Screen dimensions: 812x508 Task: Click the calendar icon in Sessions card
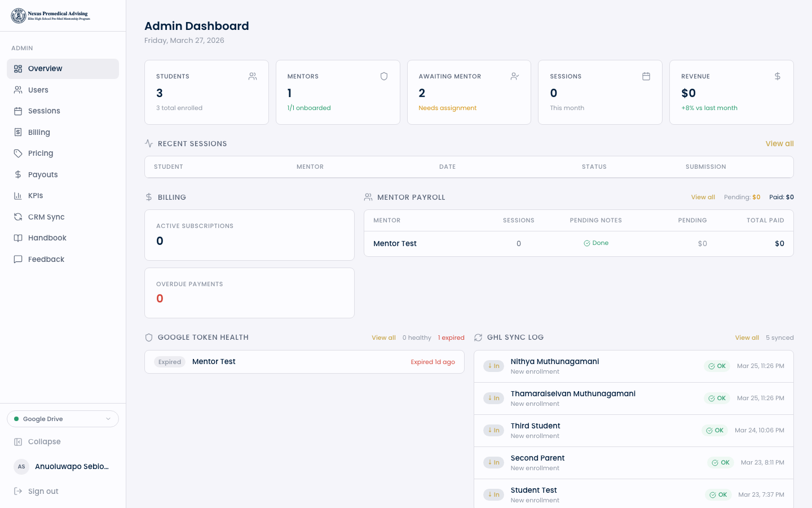646,76
